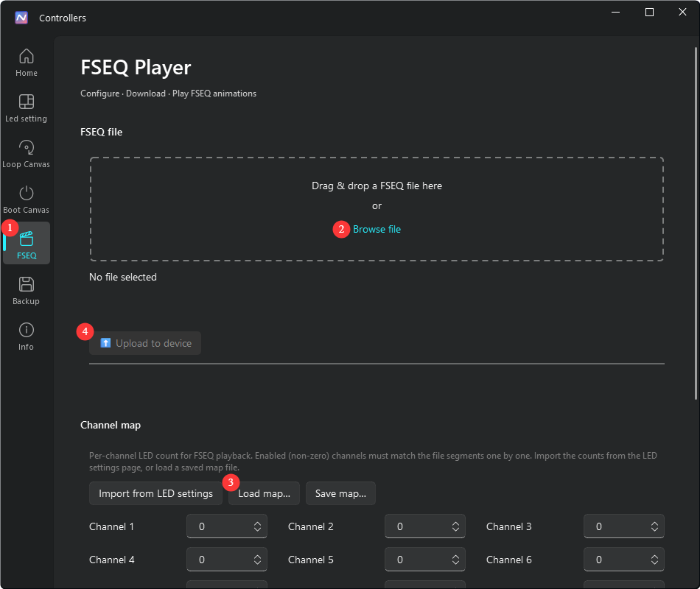The image size is (700, 589).
Task: Maximize the Controllers window
Action: point(650,12)
